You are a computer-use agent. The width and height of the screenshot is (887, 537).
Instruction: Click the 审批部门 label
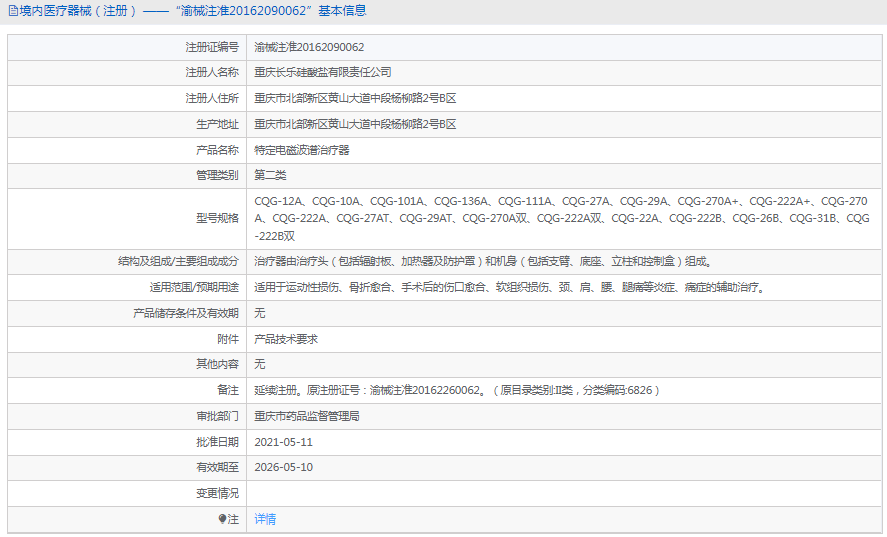pos(218,416)
